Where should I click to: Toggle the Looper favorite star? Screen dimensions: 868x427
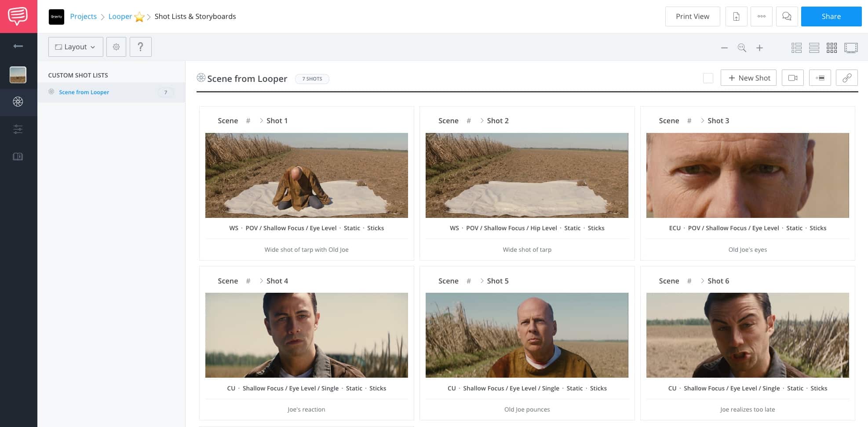(139, 17)
